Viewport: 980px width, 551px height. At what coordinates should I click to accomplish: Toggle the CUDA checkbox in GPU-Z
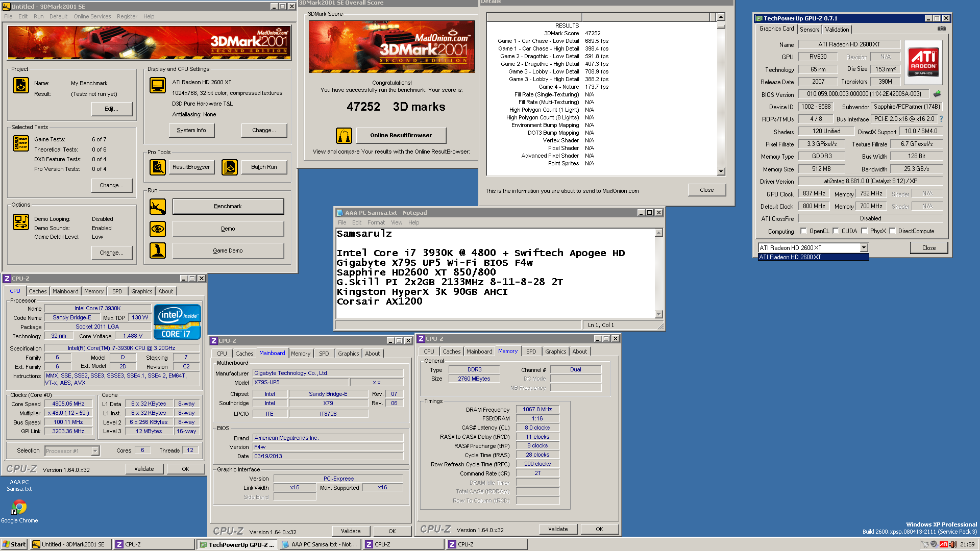[x=836, y=231]
